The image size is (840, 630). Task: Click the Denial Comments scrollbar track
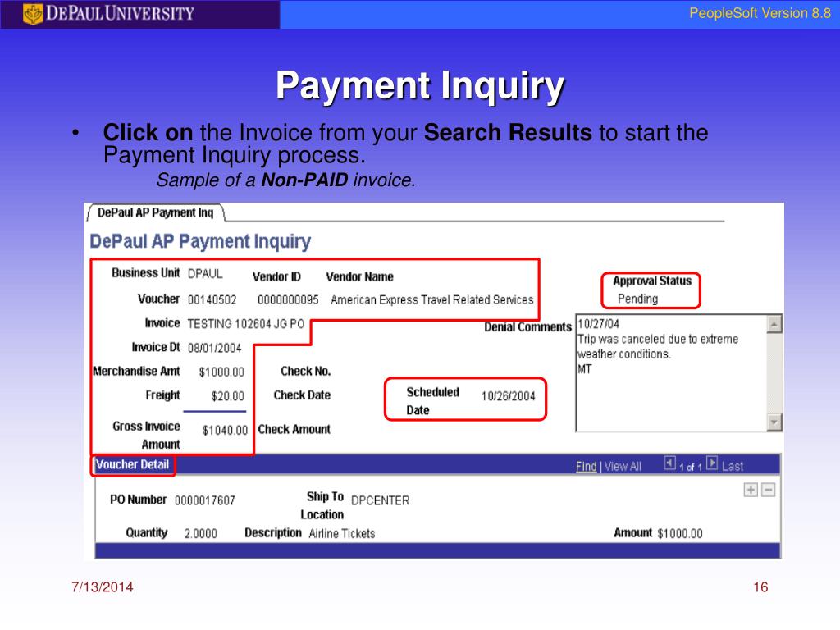774,373
